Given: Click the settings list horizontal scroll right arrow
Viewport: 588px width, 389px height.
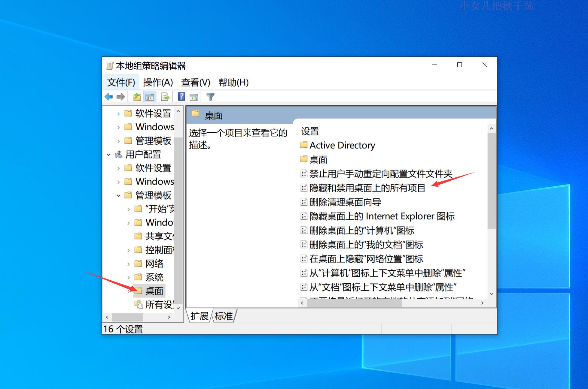Looking at the screenshot, I should click(482, 303).
